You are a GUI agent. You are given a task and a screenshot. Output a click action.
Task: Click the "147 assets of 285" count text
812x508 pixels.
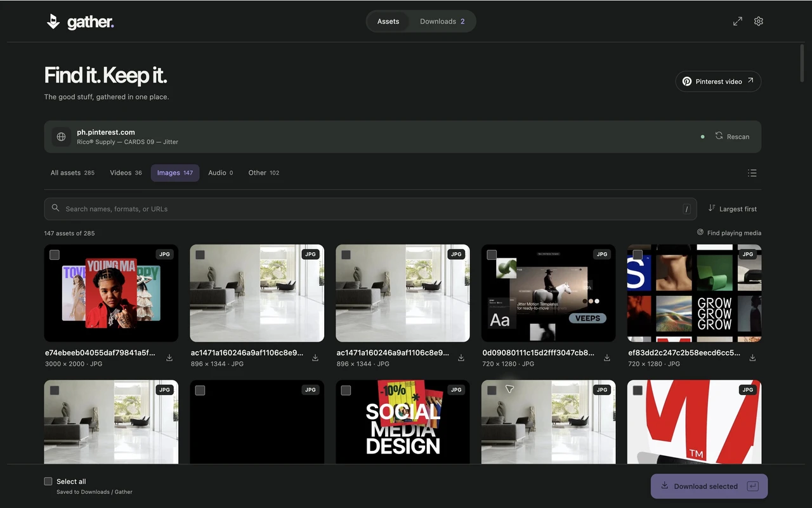click(x=70, y=233)
